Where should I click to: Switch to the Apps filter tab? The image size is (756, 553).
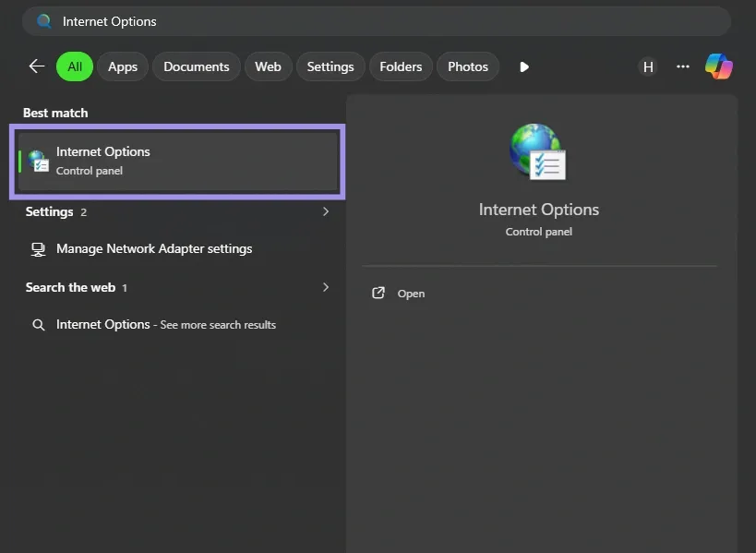click(123, 66)
